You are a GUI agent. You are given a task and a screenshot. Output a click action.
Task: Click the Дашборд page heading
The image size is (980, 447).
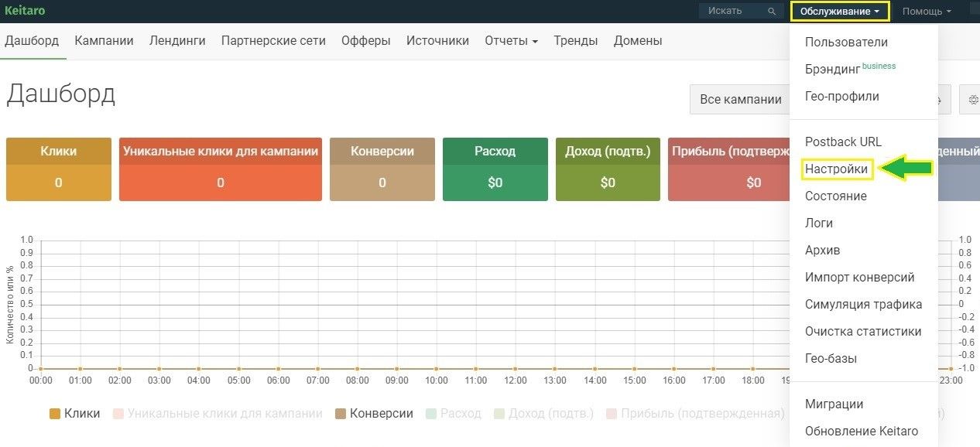tap(60, 94)
